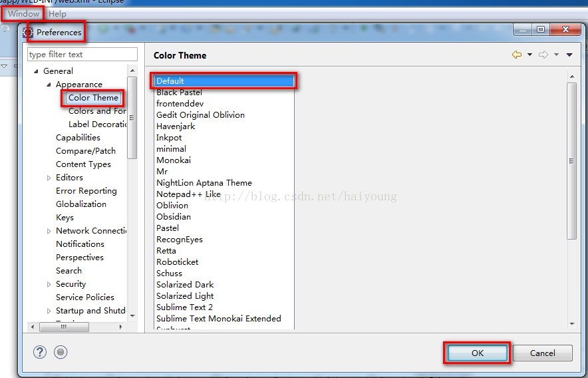Open the preferences page view menu triangle
Screen dimensions: 588x378
pyautogui.click(x=569, y=55)
